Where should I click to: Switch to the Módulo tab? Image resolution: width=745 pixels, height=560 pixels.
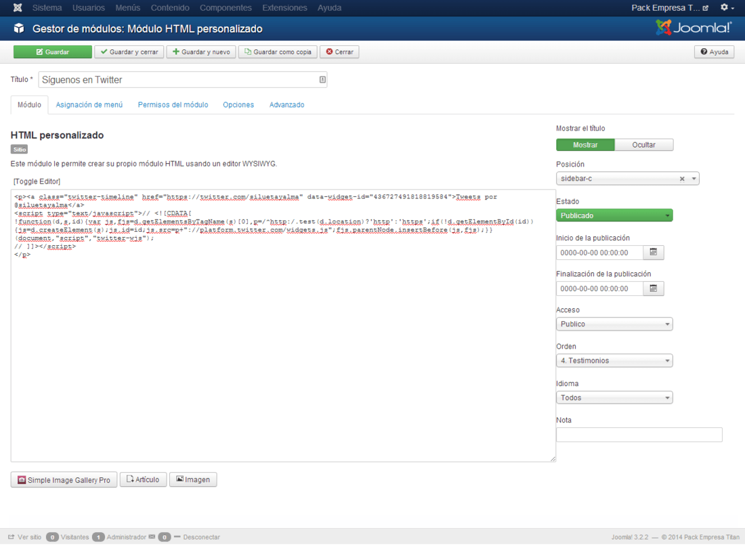click(x=29, y=104)
